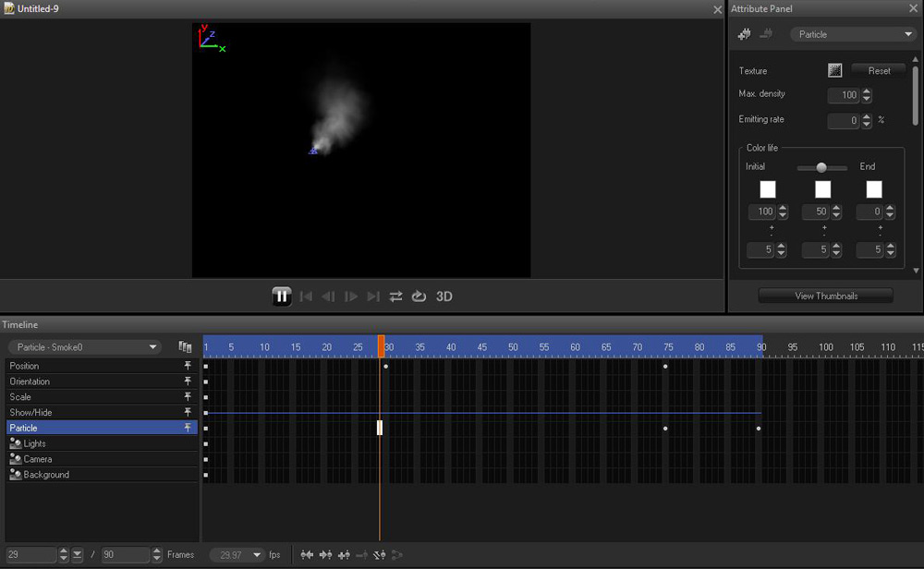Screen dimensions: 924x569
Task: Select the Lights track
Action: 102,443
